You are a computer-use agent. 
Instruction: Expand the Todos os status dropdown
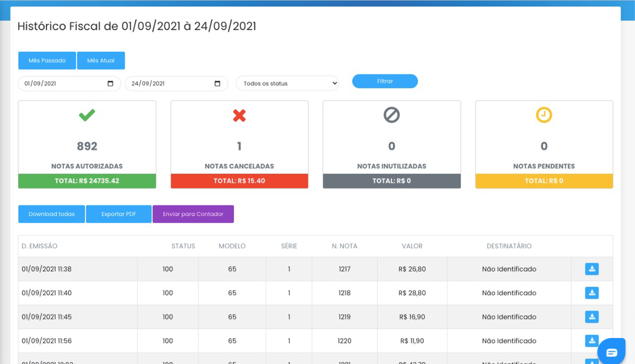click(x=287, y=84)
